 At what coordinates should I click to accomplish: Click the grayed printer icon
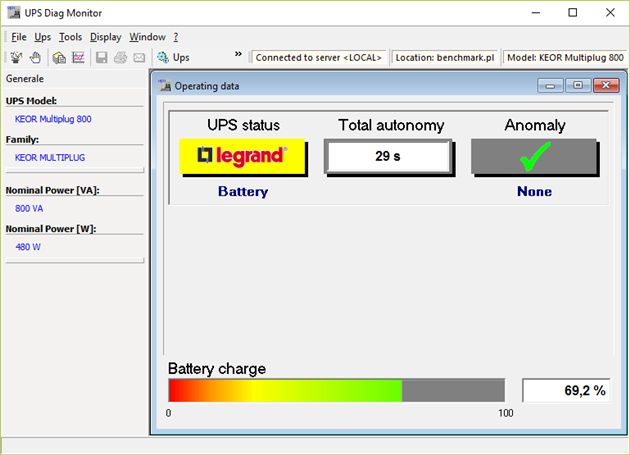tap(121, 57)
